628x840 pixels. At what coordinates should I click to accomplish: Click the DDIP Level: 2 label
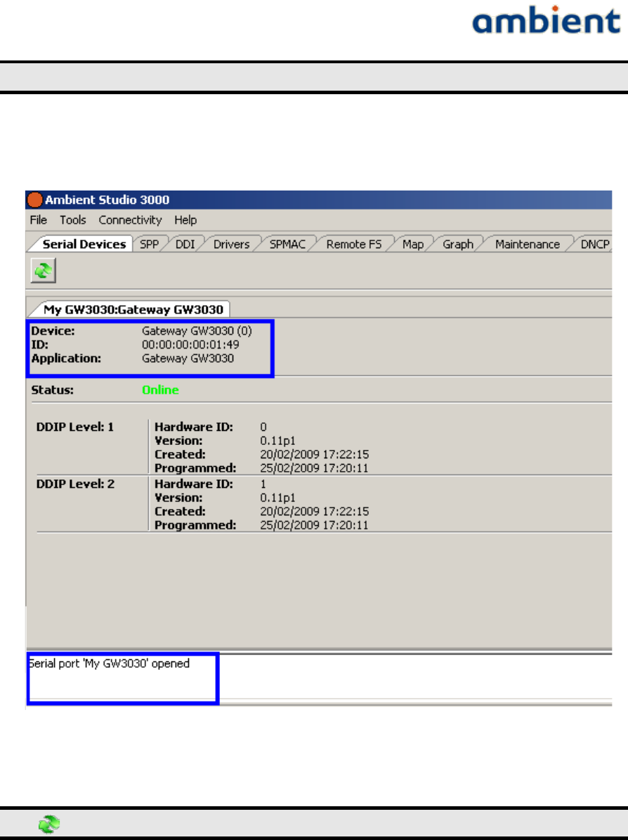click(75, 484)
